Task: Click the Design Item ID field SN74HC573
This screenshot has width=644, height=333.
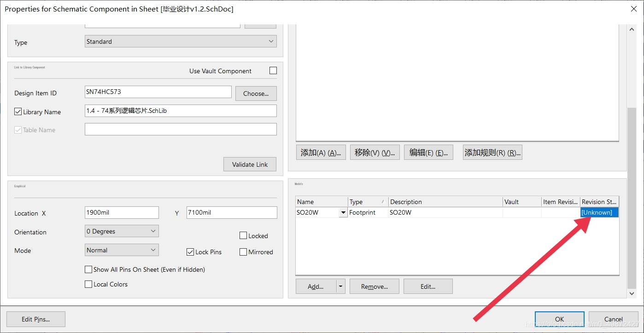Action: tap(158, 92)
